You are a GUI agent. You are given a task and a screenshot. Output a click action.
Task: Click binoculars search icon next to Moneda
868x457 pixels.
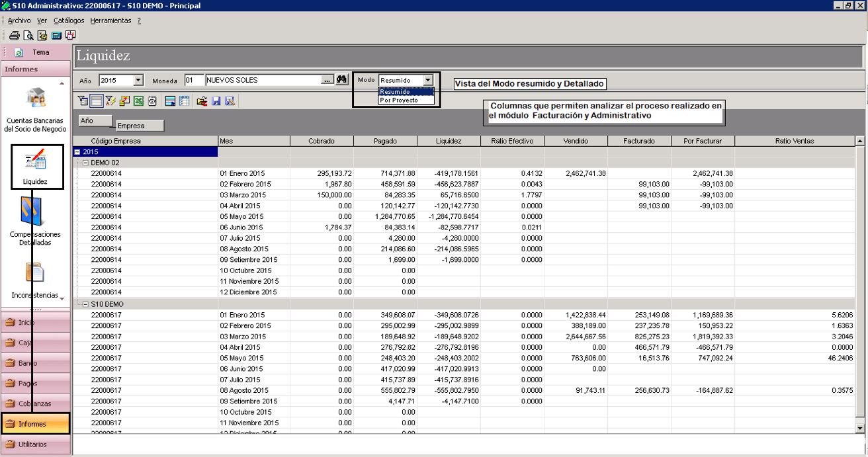coord(342,80)
